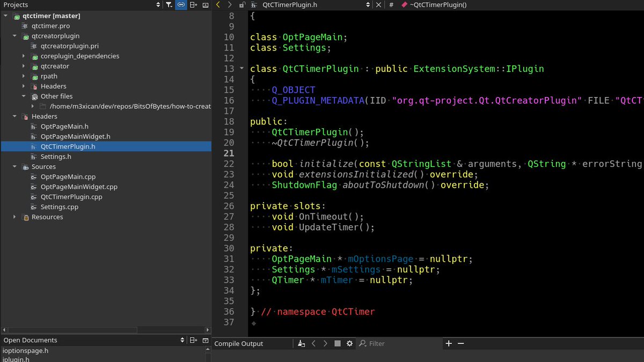Go to next compile output item

pyautogui.click(x=325, y=344)
